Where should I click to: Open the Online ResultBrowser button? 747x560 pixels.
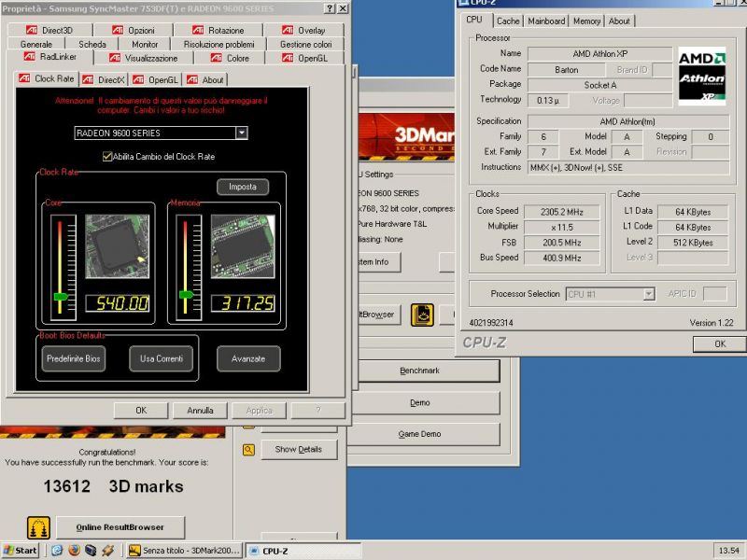[x=120, y=527]
